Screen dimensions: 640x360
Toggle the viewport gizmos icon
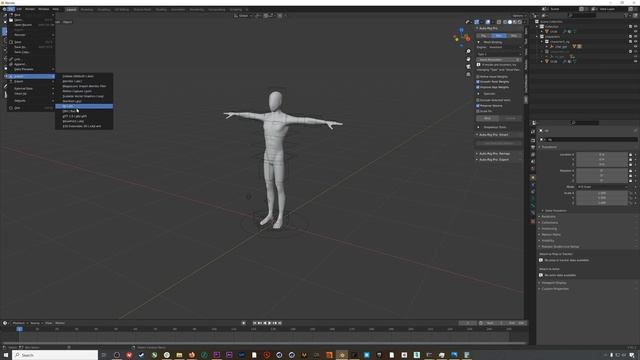click(477, 22)
